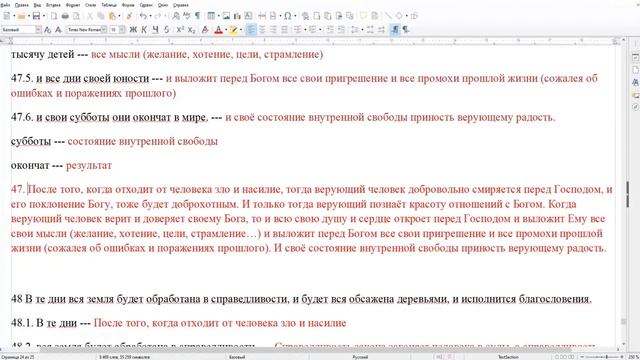Open bullet list style dropdown arrow
Image resolution: width=640 pixels, height=360 pixels.
305,30
